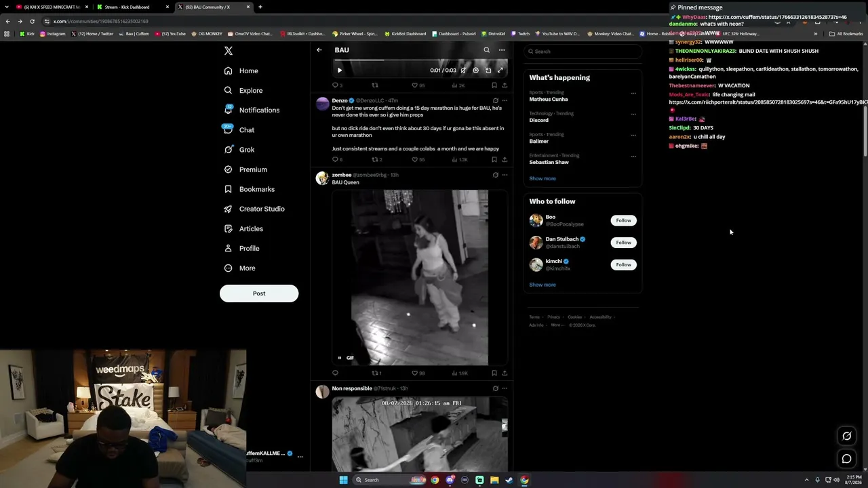The image size is (868, 488).
Task: Open Chat in the sidebar
Action: [239, 129]
